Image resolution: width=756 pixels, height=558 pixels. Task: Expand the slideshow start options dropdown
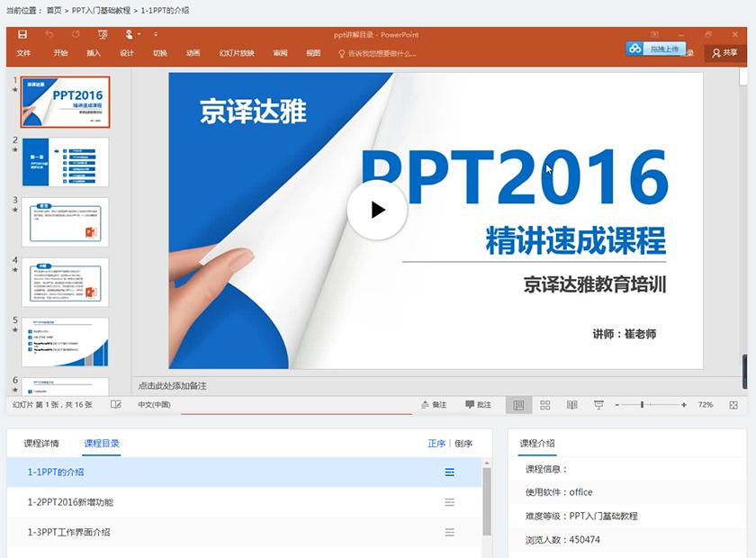click(139, 36)
